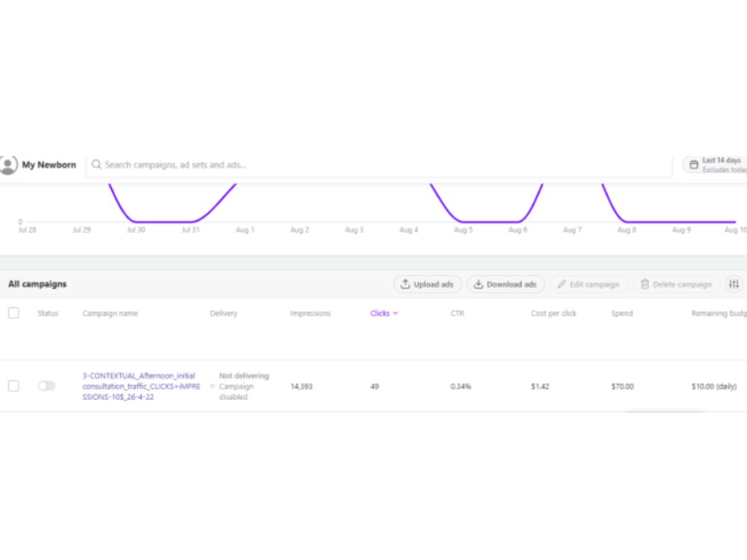The height and width of the screenshot is (560, 747).
Task: Click the CTR column header
Action: pyautogui.click(x=457, y=314)
